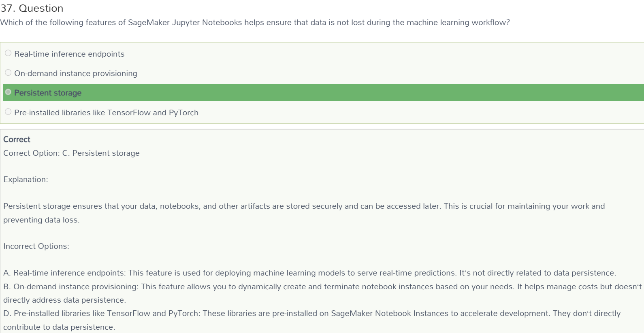Click explanation B about on-demand instance provisioning
The width and height of the screenshot is (644, 333).
pos(323,293)
